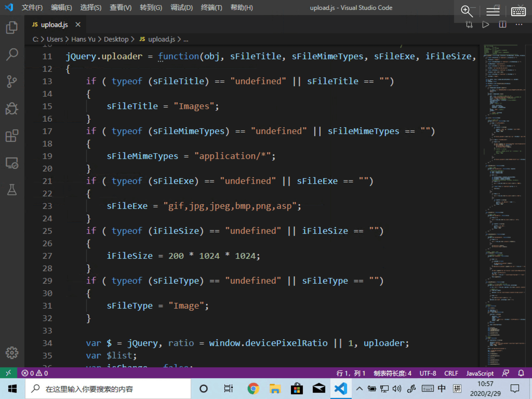Close the upload.js tab

point(78,25)
